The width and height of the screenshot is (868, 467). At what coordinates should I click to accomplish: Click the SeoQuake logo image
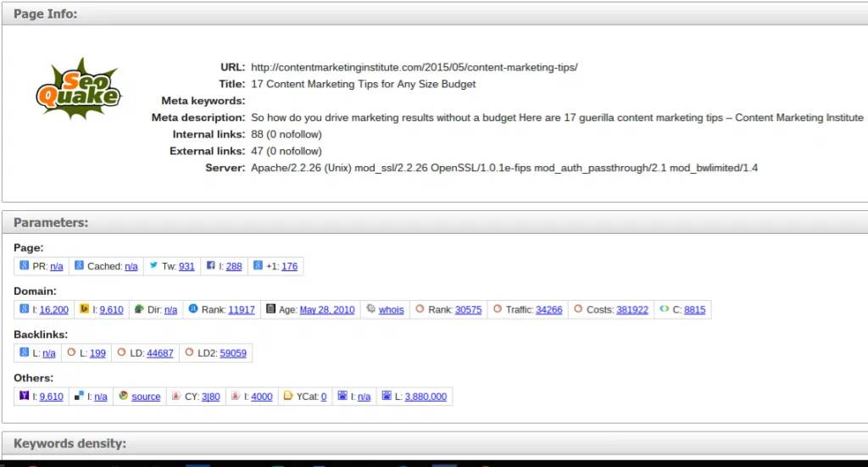point(79,88)
